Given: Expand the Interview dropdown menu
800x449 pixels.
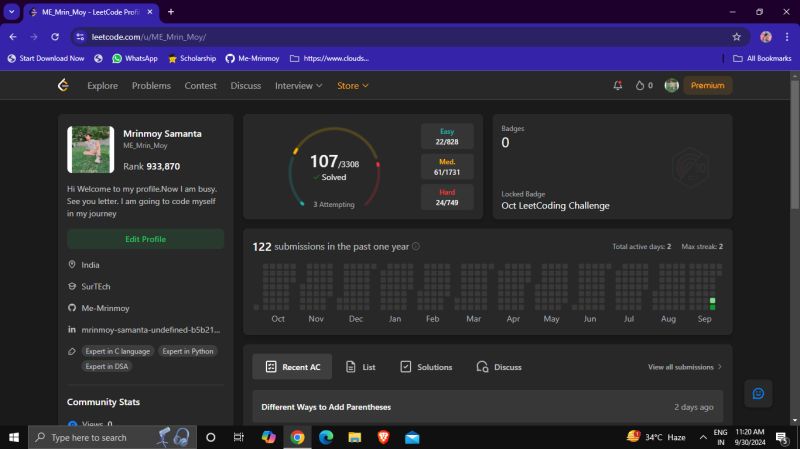Looking at the screenshot, I should (x=298, y=86).
